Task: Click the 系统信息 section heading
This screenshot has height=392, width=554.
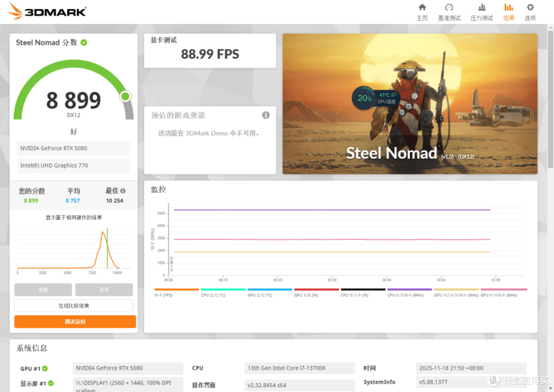Action: pyautogui.click(x=32, y=348)
